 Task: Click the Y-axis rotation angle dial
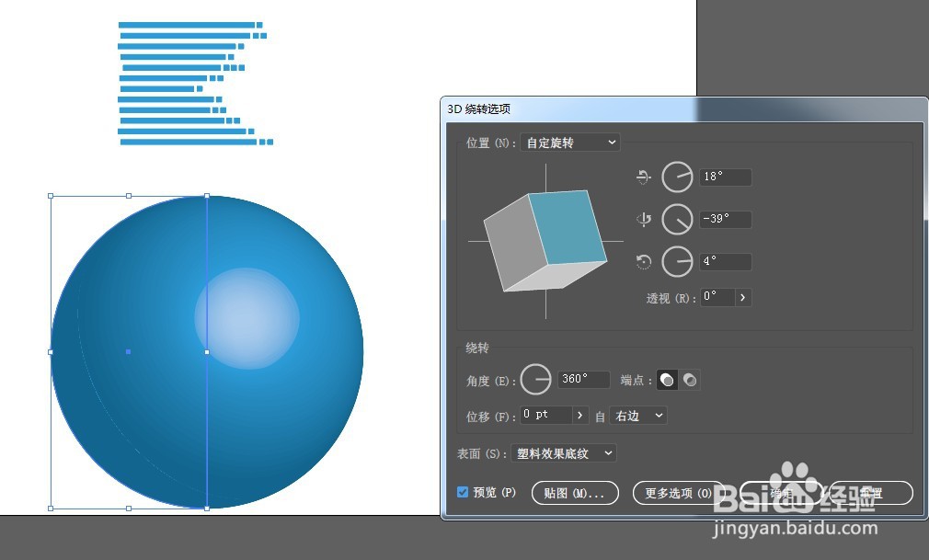(677, 219)
